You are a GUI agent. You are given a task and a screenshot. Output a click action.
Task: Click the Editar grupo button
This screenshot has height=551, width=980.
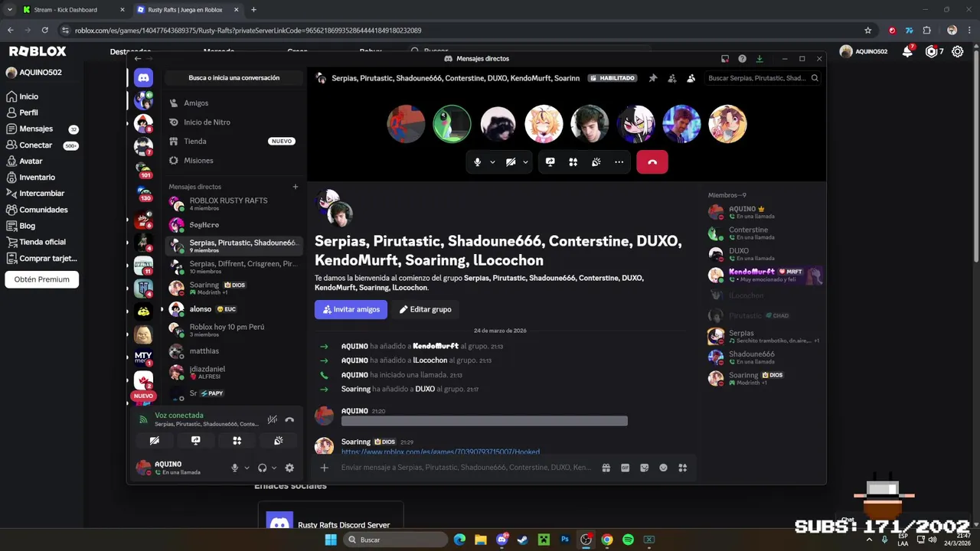425,309
